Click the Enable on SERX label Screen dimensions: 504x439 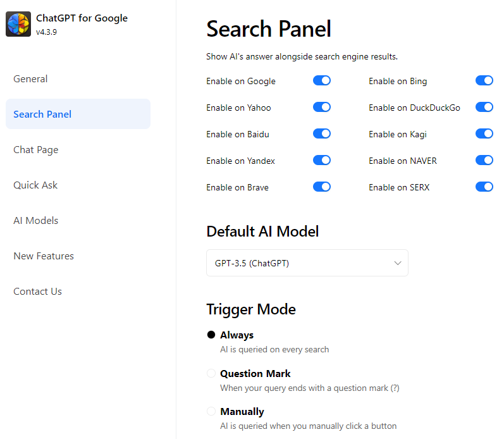(x=399, y=187)
